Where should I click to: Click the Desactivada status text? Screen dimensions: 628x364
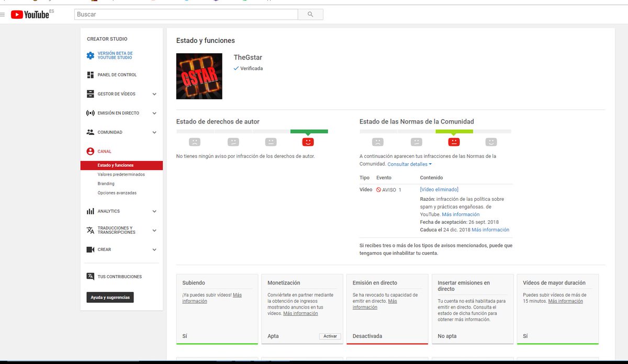pos(367,336)
